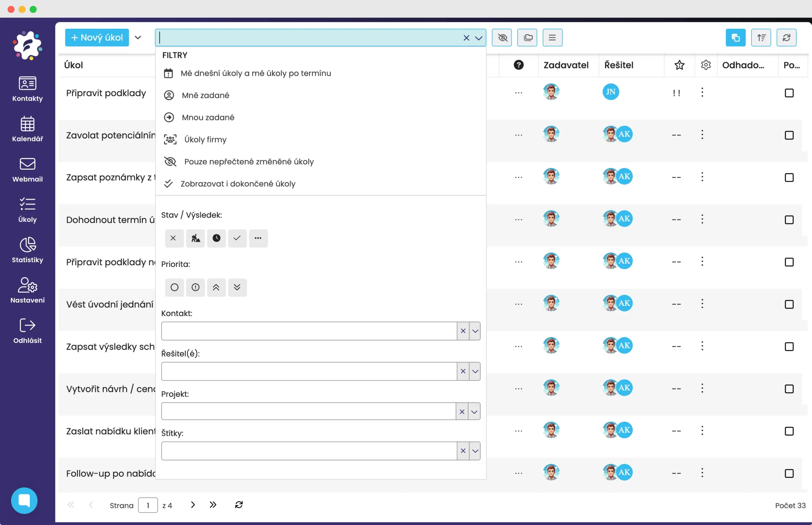Check the box for Připravit podklady row
Viewport: 812px width, 525px height.
pos(789,93)
